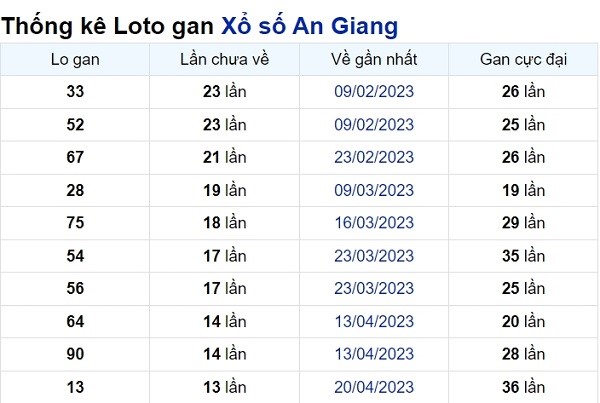Select the Lần chưa về column header
Screen dimensions: 600x403
[225, 60]
